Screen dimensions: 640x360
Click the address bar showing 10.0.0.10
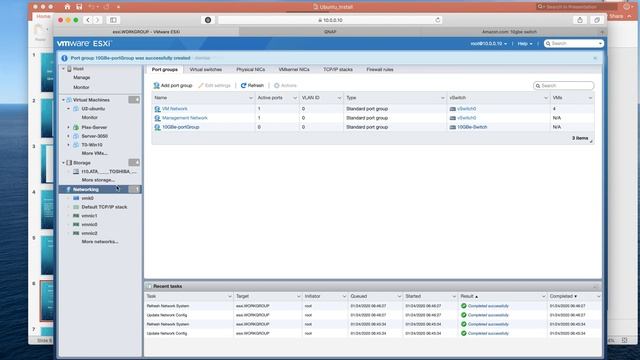[330, 20]
